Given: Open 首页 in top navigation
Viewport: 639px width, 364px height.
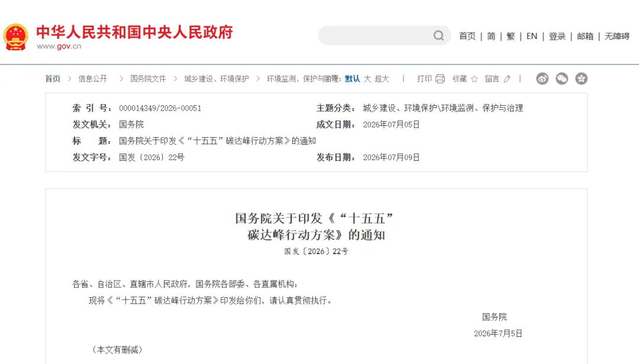Looking at the screenshot, I should [x=467, y=36].
